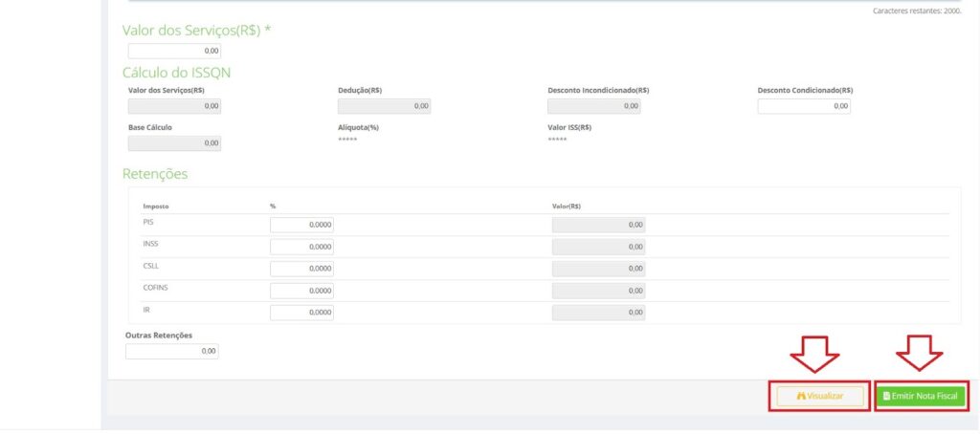Screen dimensions: 980x434
Task: Edit the INSS percentage field
Action: [x=301, y=247]
